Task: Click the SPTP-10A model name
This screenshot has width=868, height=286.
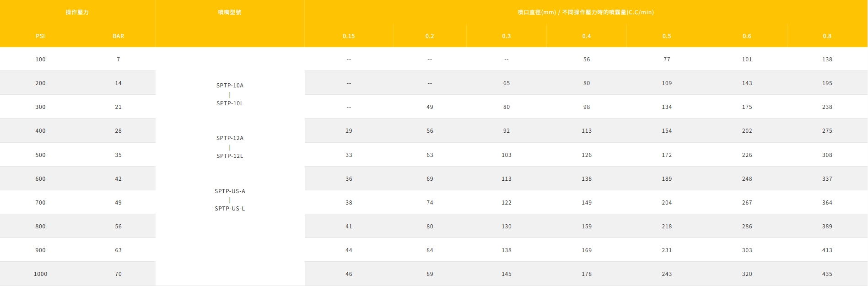Action: coord(230,86)
